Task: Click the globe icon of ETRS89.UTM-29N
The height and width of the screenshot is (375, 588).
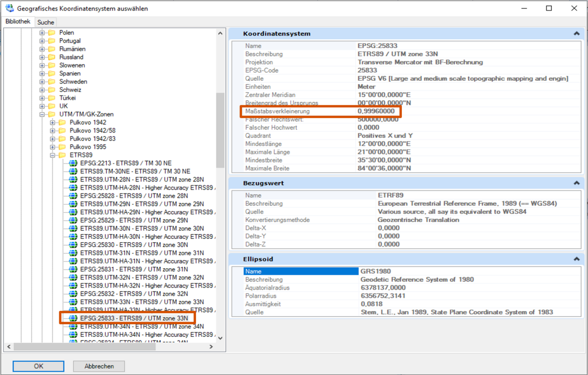Action: [x=73, y=204]
